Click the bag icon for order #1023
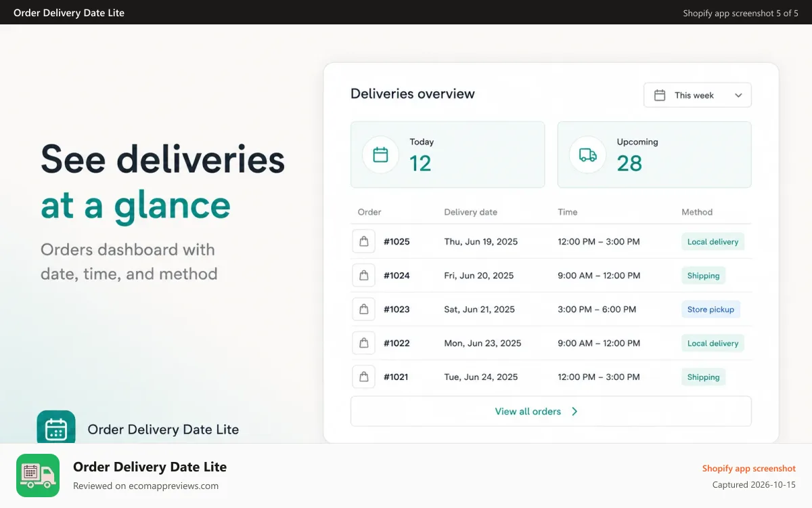The image size is (812, 508). pyautogui.click(x=363, y=309)
